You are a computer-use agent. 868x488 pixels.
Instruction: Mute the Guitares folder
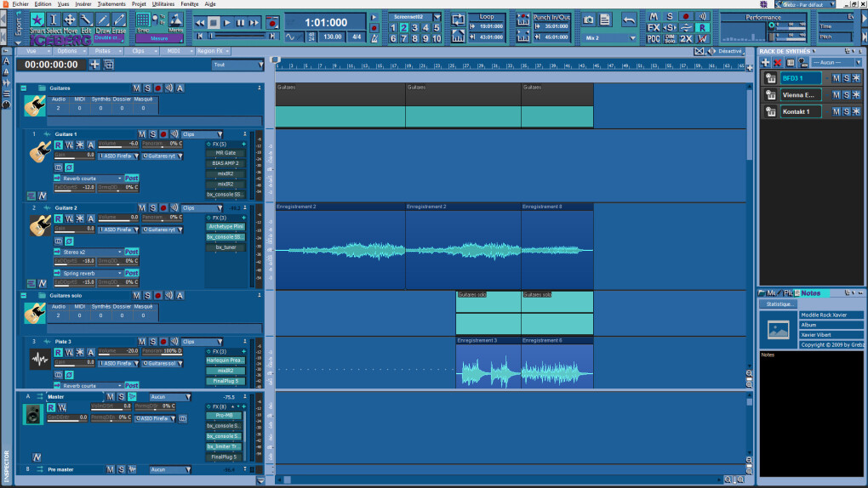tap(136, 88)
